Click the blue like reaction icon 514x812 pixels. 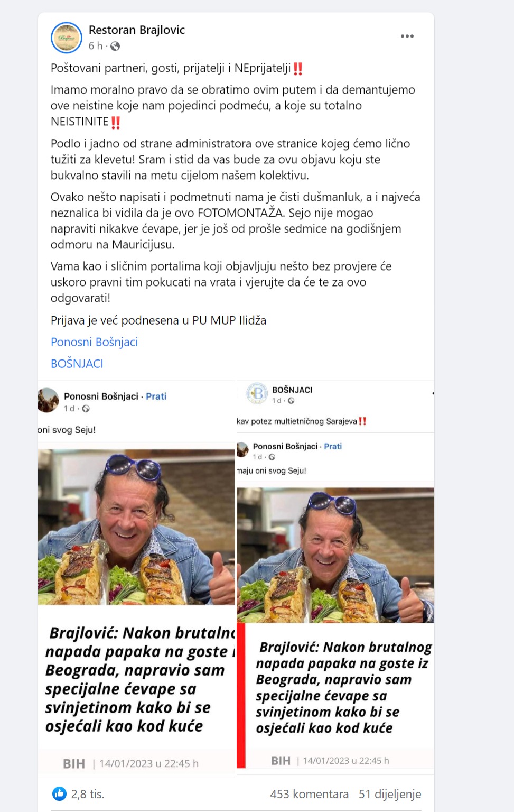click(x=59, y=793)
